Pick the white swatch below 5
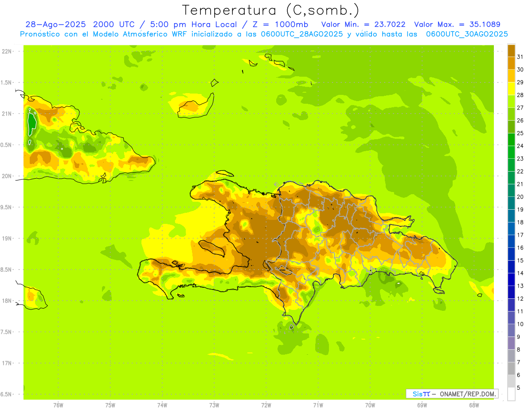 click(x=511, y=394)
